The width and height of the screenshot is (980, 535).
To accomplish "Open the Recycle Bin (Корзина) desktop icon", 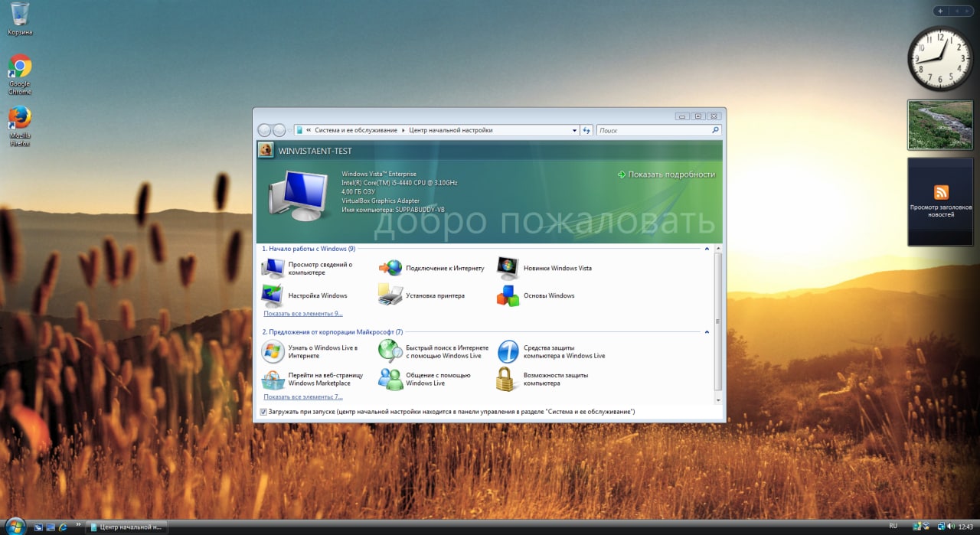I will click(x=20, y=19).
